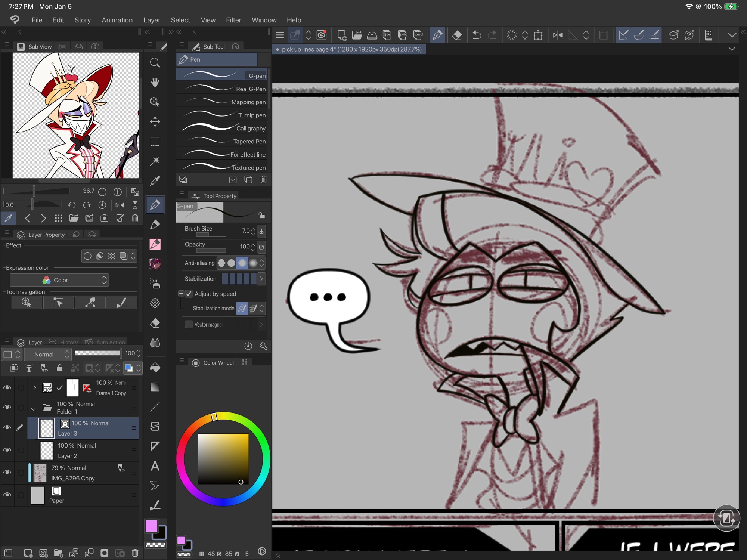Viewport: 747px width, 560px height.
Task: Toggle the Adjust by speed checkbox
Action: [x=189, y=294]
